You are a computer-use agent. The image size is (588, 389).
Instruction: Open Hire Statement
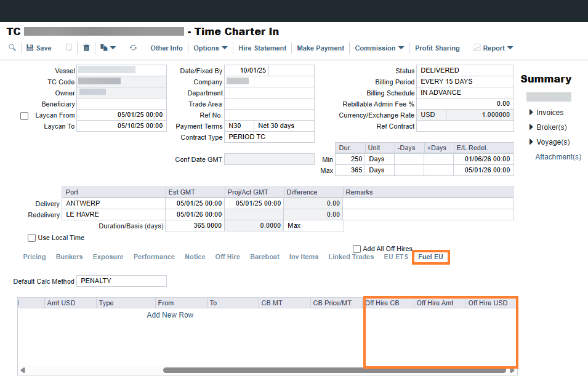click(x=262, y=48)
